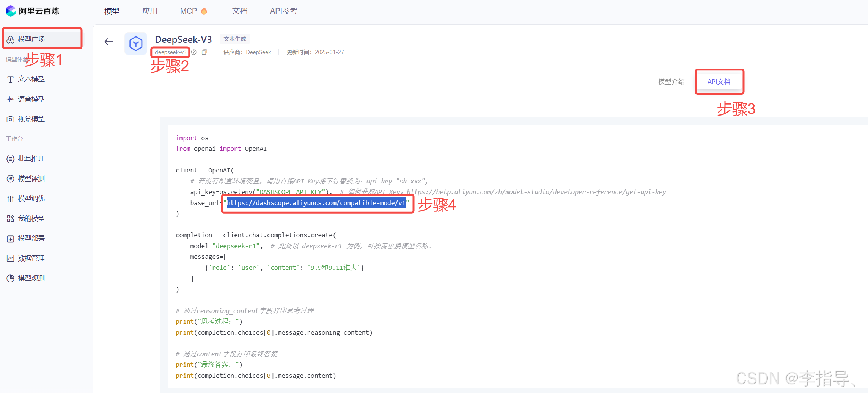Viewport: 868px width, 393px height.
Task: Click the 更新时间: 2025-01-27 text
Action: 315,52
